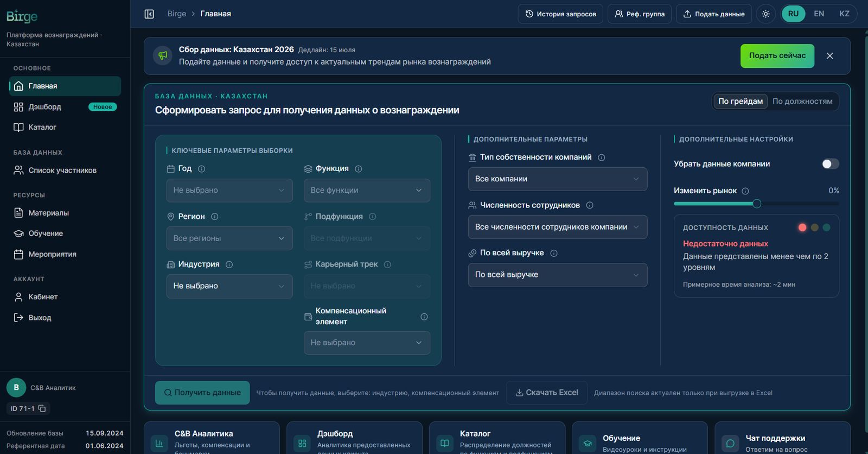Click info icon next to Подфункция
The image size is (868, 454).
(372, 217)
